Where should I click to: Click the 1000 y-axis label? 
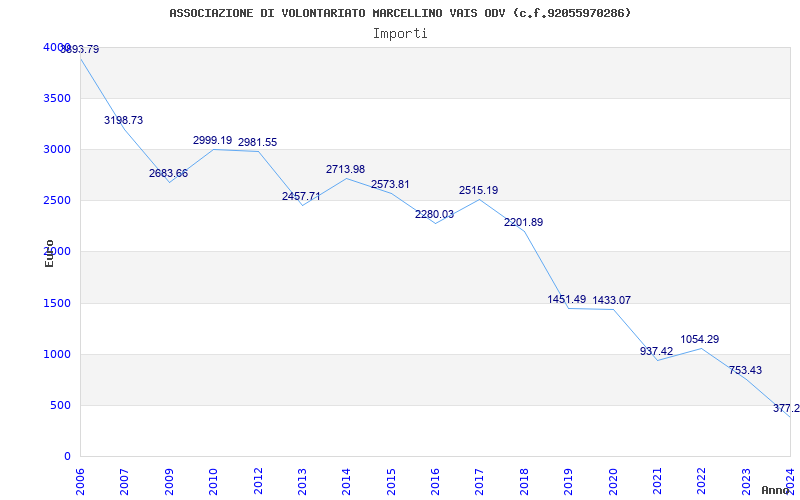[x=55, y=354]
